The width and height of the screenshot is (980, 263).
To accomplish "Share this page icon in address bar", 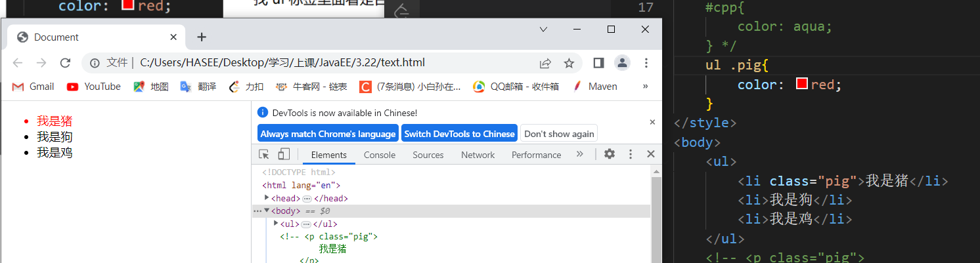I will tap(545, 63).
